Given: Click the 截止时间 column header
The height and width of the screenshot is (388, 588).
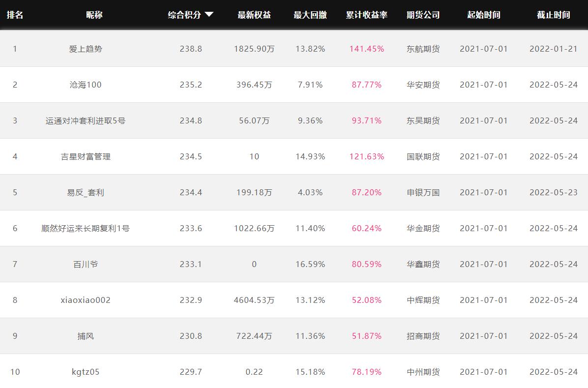Looking at the screenshot, I should (554, 15).
